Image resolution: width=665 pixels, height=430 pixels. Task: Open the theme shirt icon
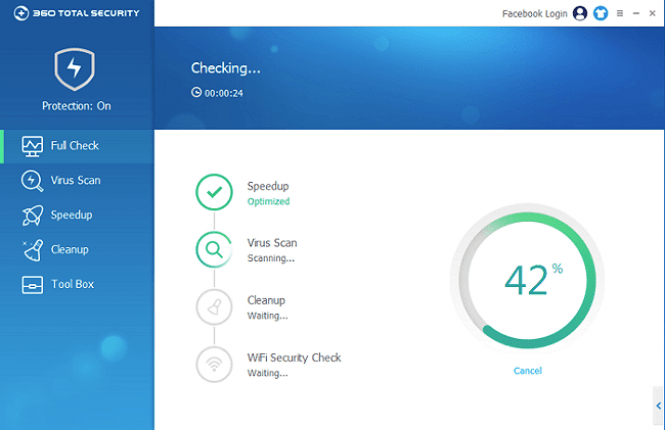click(x=600, y=14)
